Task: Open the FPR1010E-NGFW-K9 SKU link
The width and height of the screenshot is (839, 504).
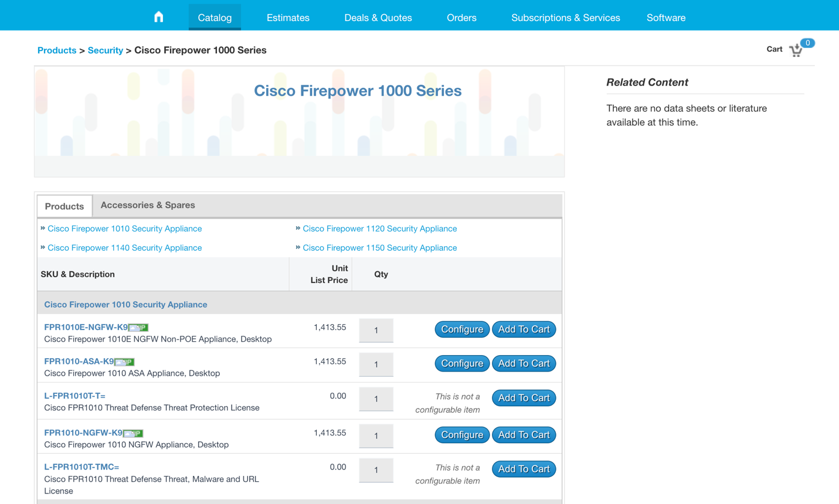Action: [86, 327]
